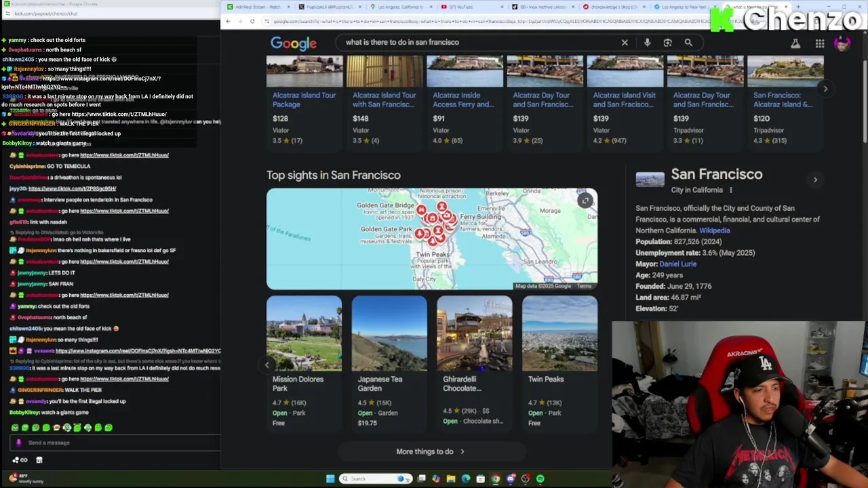
Task: Clear the Google search query
Action: pos(625,43)
